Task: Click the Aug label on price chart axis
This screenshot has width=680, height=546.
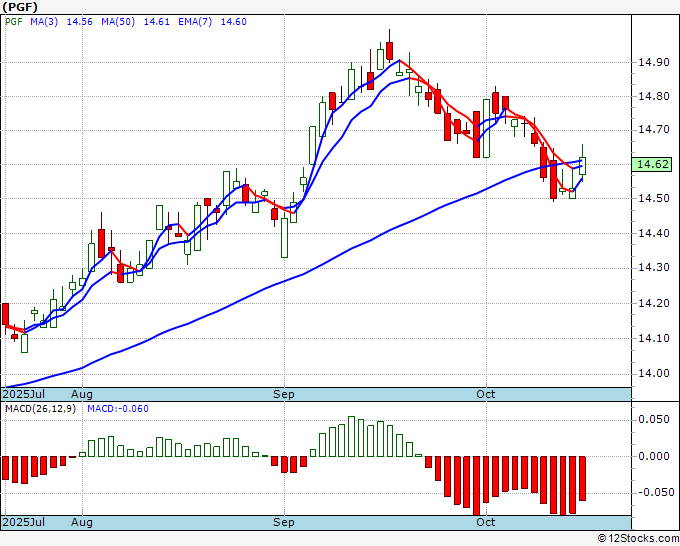Action: (x=82, y=395)
